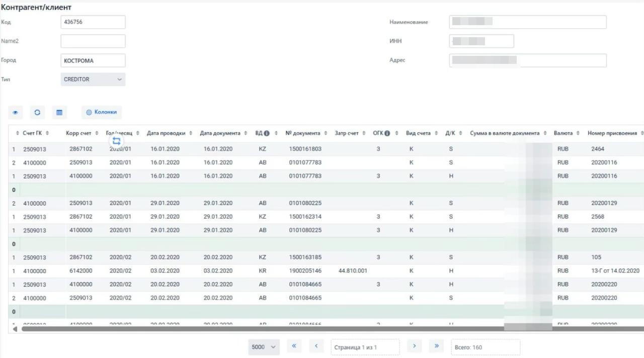Screen dimensions: 644x358
Task: Sort table by Валюта column header
Action: click(x=563, y=133)
